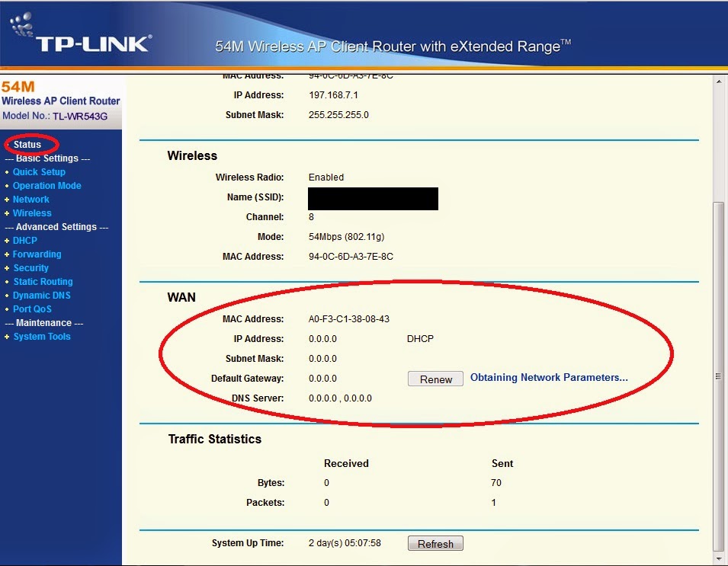Click the Model No. TL-WR543G text
Viewport: 728px width, 566px height.
(x=55, y=116)
